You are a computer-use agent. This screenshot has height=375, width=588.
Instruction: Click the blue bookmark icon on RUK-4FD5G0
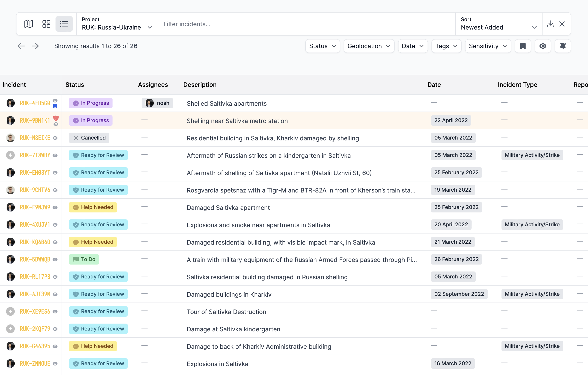[x=55, y=106]
